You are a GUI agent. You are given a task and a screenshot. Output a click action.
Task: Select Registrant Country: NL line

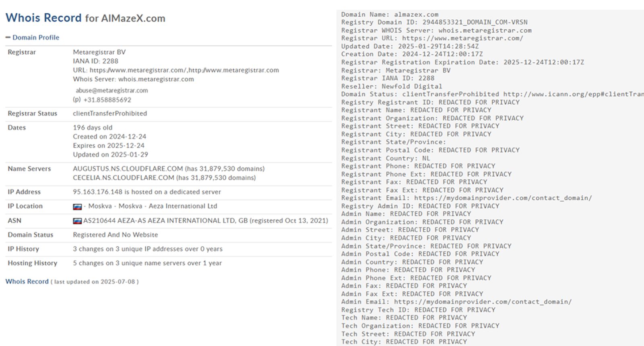[x=386, y=158]
